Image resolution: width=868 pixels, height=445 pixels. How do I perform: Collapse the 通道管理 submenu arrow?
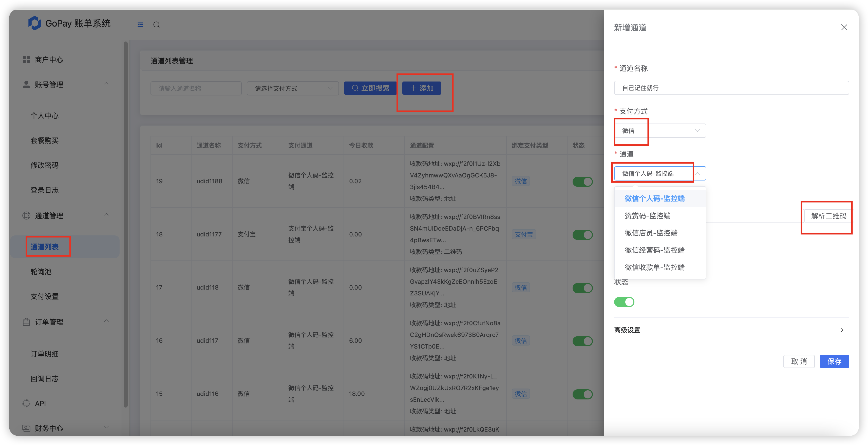106,214
